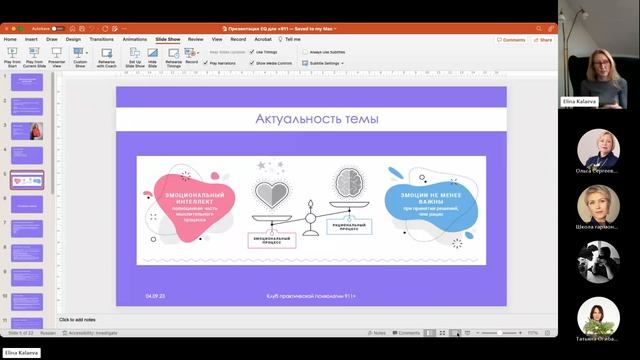Open the Design tab

[x=73, y=39]
